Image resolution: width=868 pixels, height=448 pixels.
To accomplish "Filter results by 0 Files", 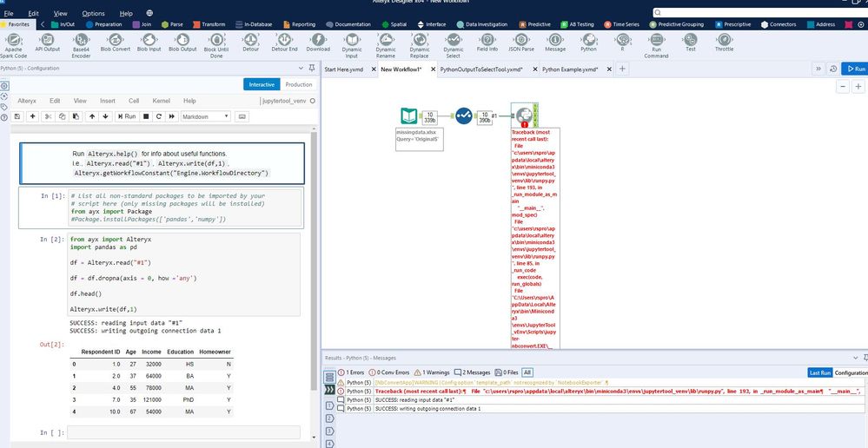I will (x=507, y=372).
